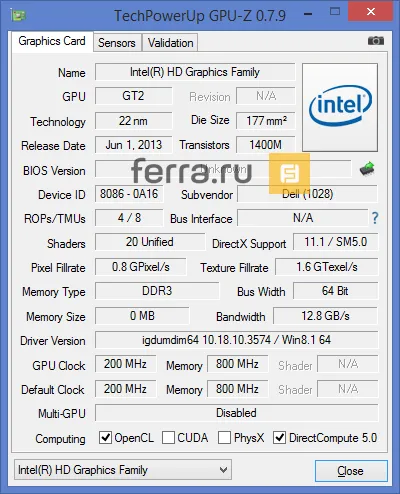Select the Graphics Card tab
The image size is (400, 494).
pyautogui.click(x=52, y=41)
